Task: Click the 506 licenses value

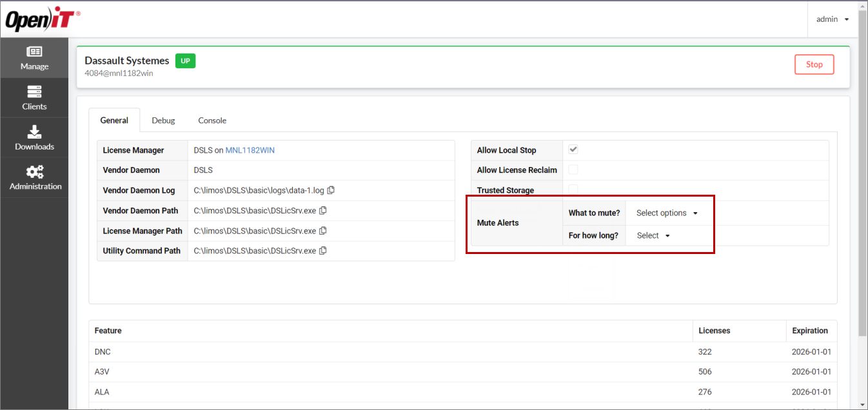Action: 705,372
